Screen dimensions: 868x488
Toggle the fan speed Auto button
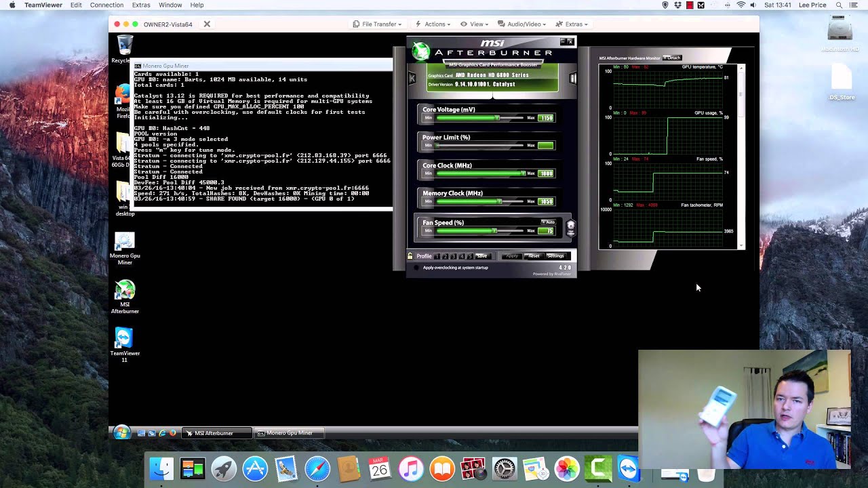tap(548, 222)
